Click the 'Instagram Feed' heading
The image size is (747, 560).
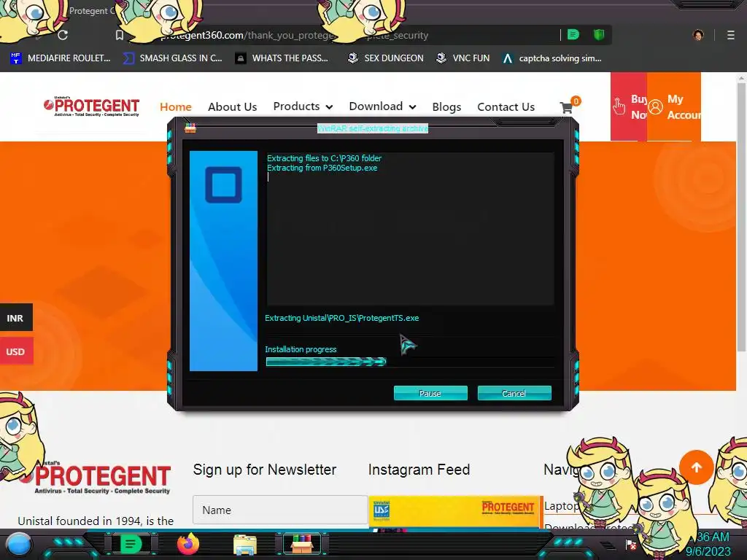point(419,470)
